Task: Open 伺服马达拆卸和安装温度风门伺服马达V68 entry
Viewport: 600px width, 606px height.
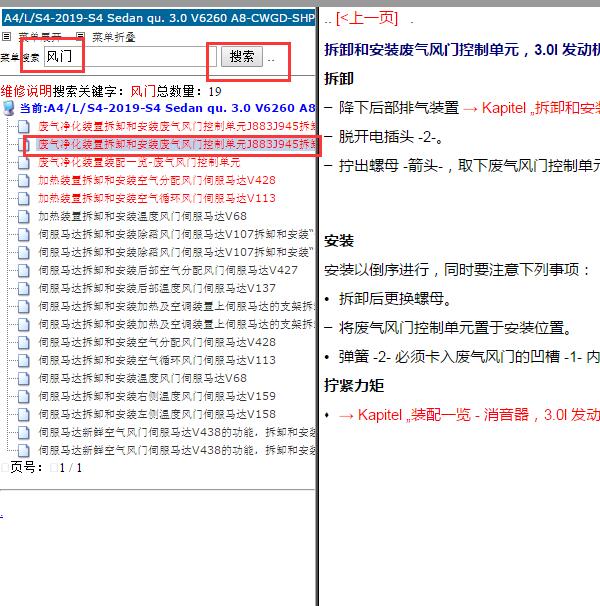Action: [x=142, y=378]
